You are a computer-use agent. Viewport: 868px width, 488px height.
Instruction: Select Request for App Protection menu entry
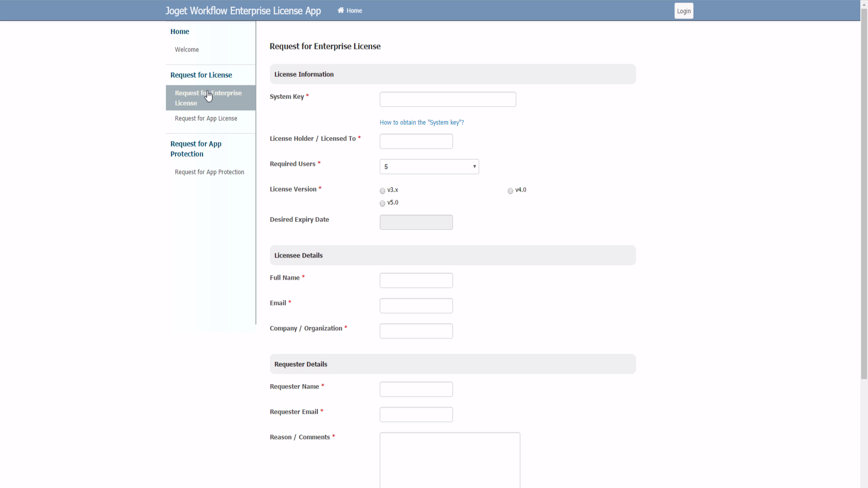click(209, 172)
